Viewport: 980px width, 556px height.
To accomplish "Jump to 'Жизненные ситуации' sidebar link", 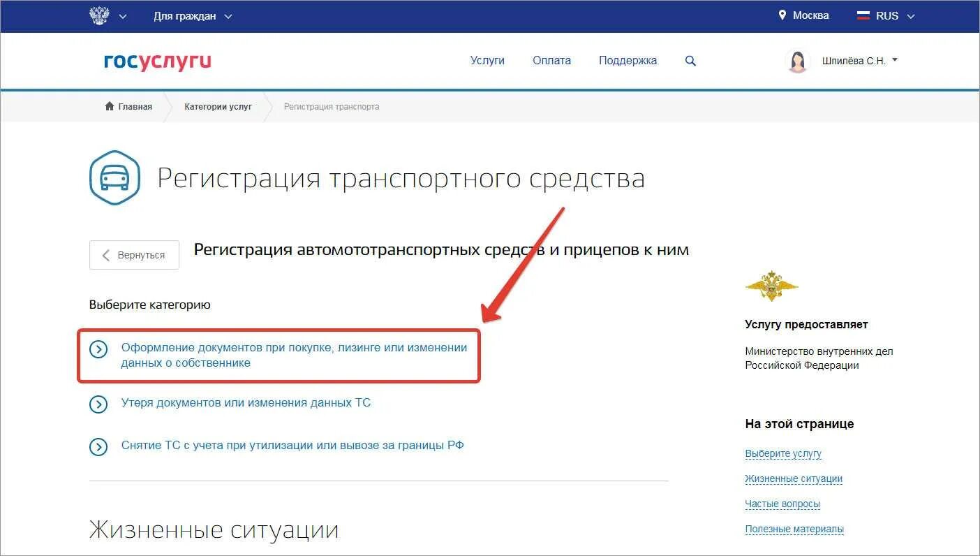I will point(794,479).
